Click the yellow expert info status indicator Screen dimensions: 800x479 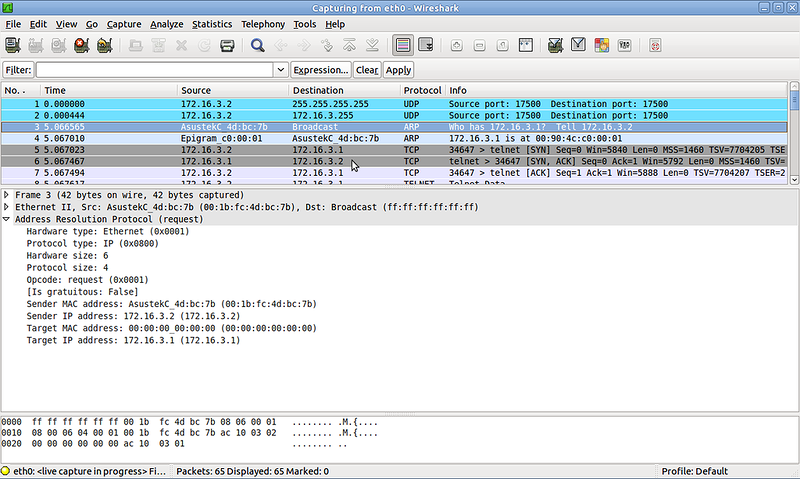[x=5, y=471]
